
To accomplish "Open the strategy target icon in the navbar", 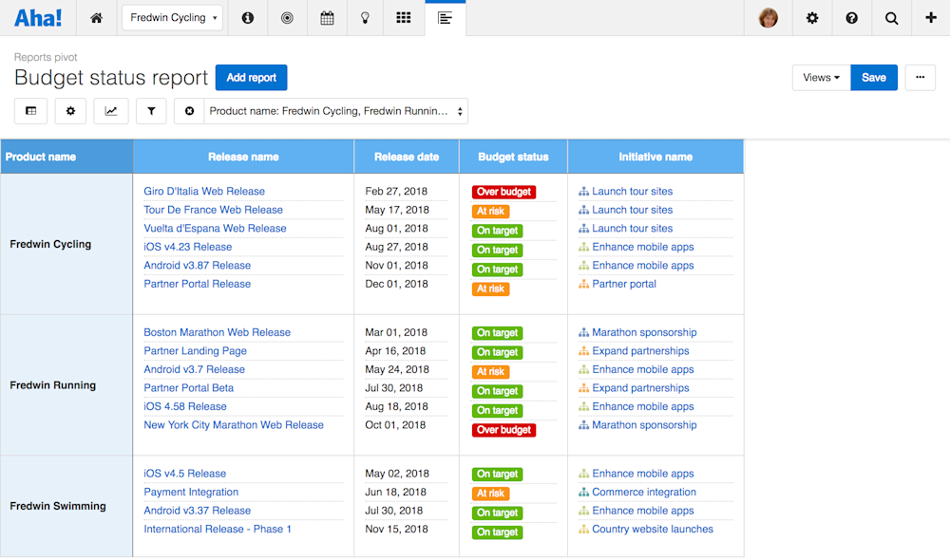I will 287,17.
